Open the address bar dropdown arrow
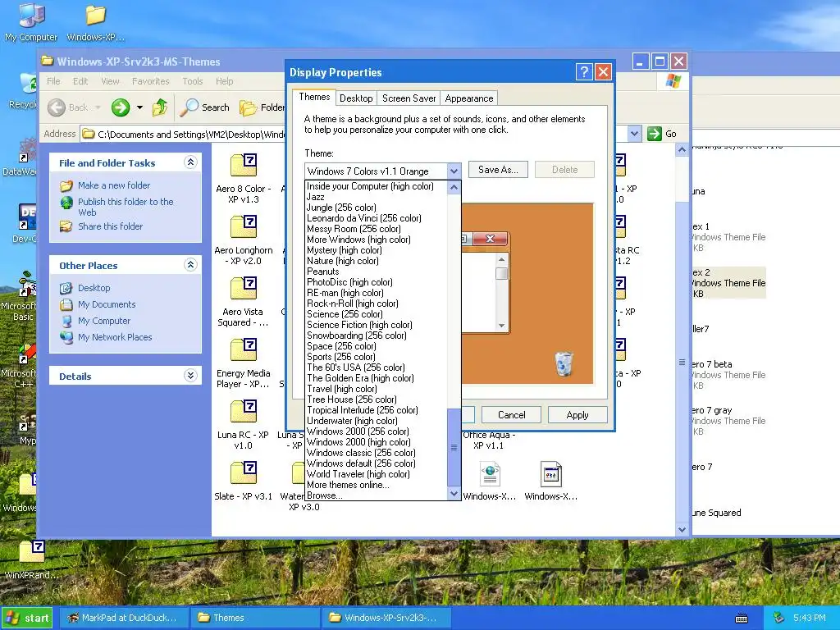This screenshot has width=840, height=630. (x=634, y=134)
